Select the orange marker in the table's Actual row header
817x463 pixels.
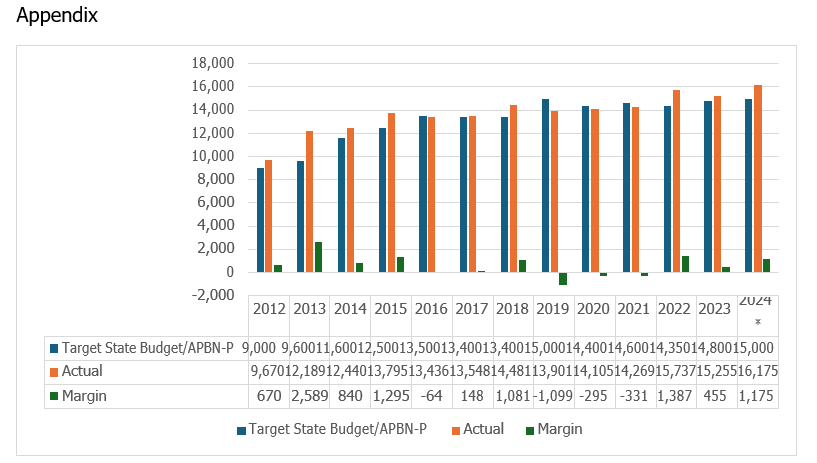click(53, 372)
